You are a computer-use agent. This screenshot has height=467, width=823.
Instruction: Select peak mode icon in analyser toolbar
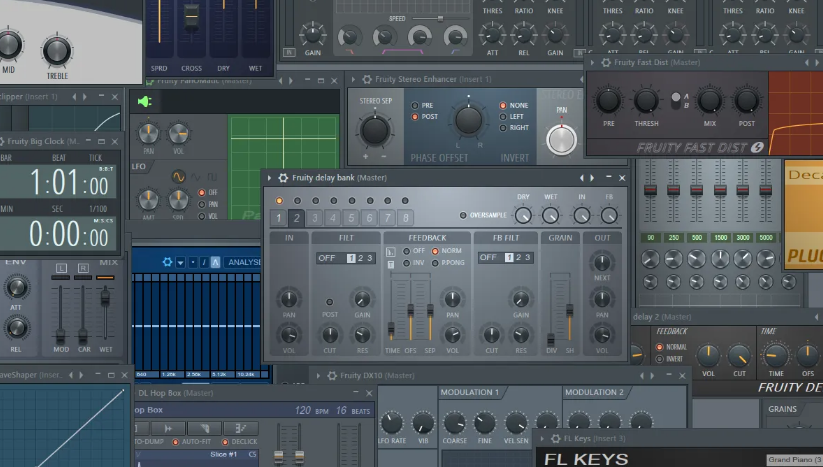(x=215, y=262)
